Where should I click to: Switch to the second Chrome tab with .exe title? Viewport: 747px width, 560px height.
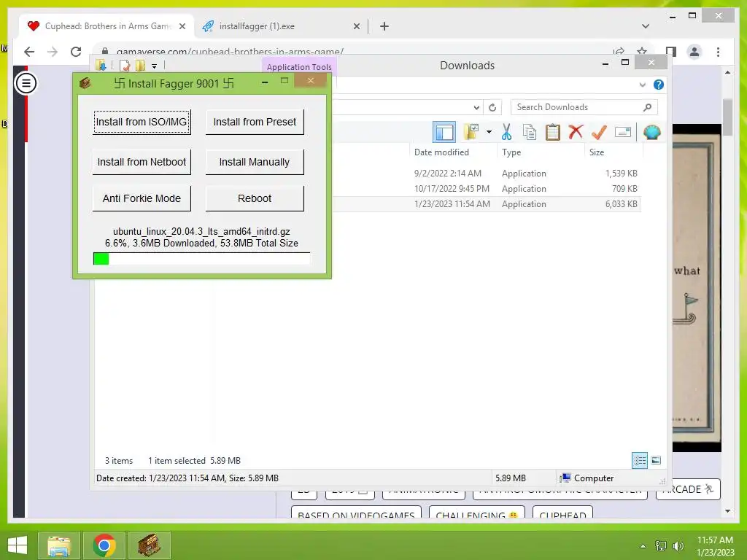coord(281,26)
